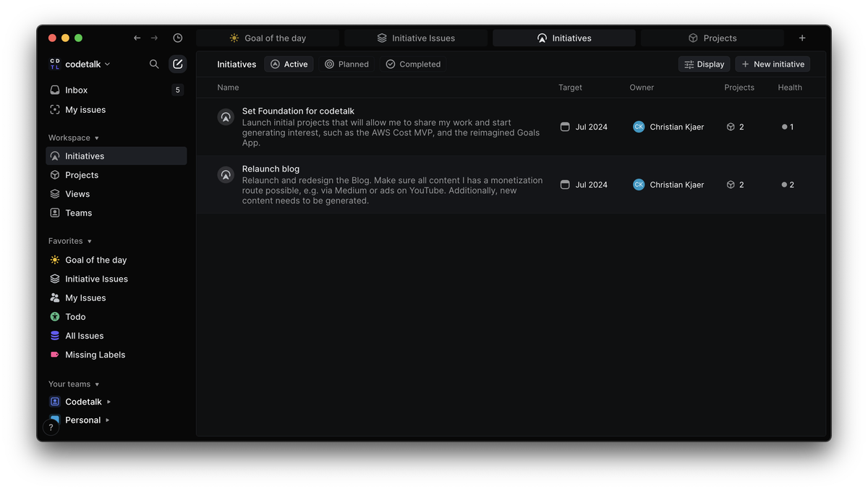Click the Relaunch blog initiative icon
The width and height of the screenshot is (868, 490).
pos(226,174)
